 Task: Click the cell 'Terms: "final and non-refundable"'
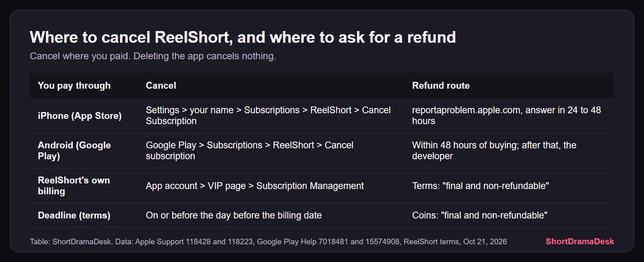pyautogui.click(x=481, y=186)
